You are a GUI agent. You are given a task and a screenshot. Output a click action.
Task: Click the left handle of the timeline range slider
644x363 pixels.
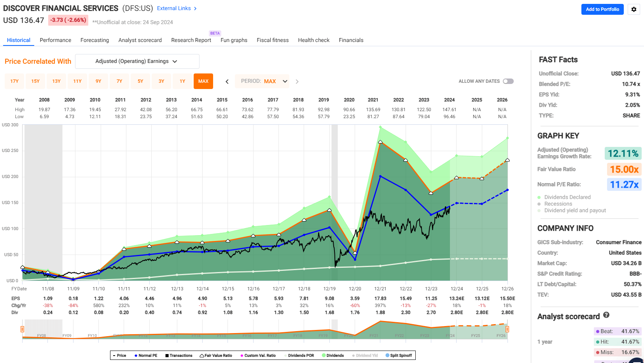[x=23, y=329]
